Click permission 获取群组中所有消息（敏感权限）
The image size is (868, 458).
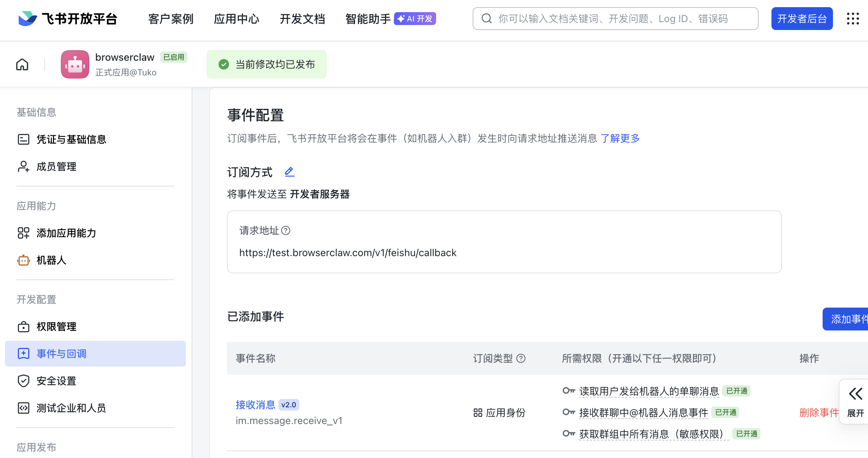point(654,434)
